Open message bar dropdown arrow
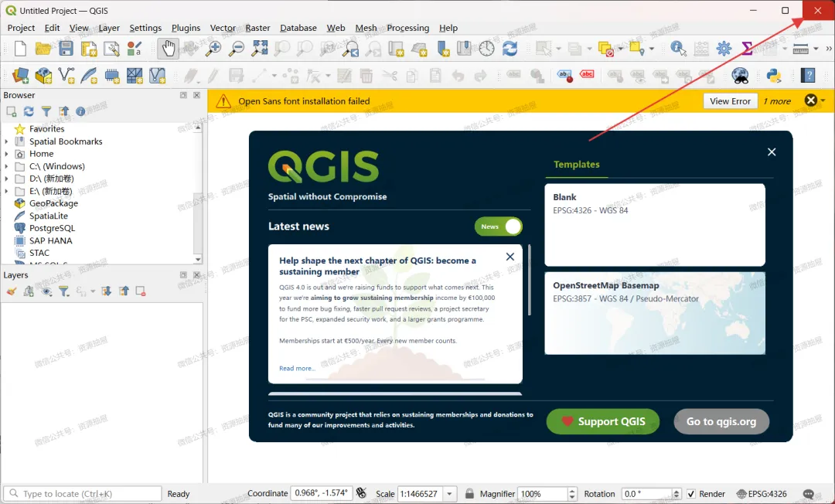Viewport: 835px width, 504px height. click(x=823, y=100)
